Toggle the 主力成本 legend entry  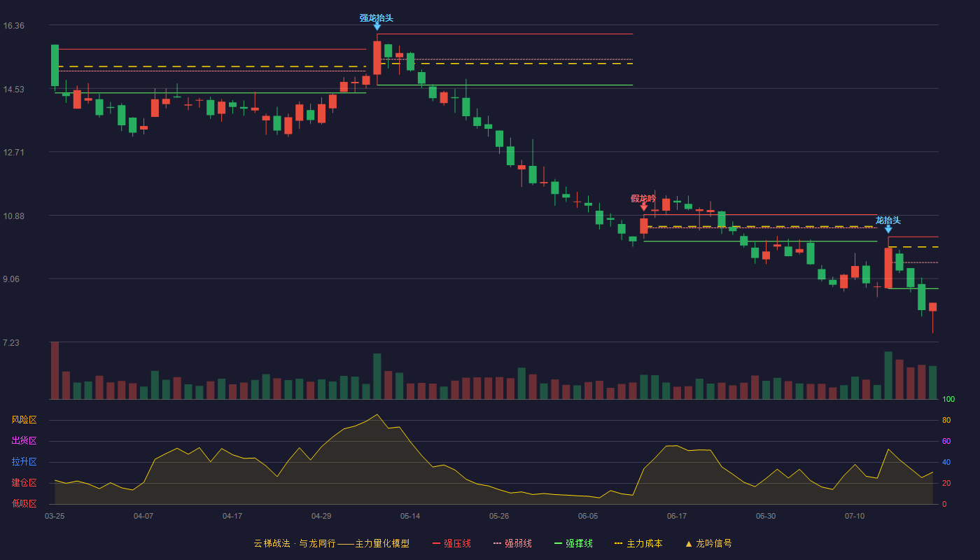coord(638,543)
